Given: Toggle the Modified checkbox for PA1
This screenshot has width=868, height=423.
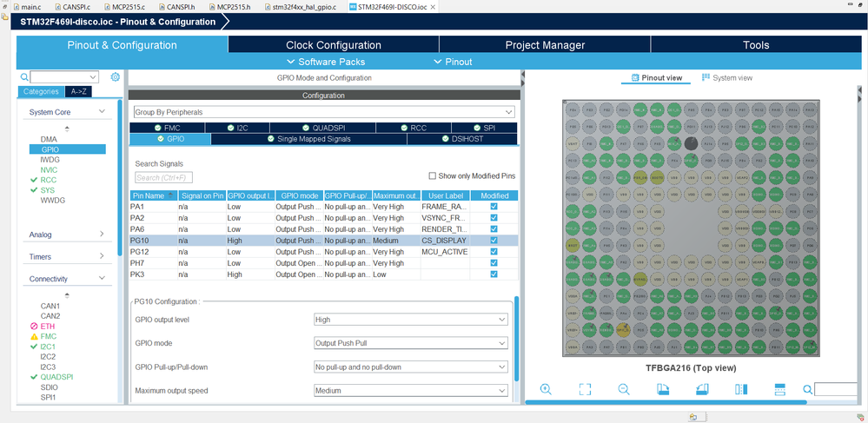Looking at the screenshot, I should coord(494,206).
